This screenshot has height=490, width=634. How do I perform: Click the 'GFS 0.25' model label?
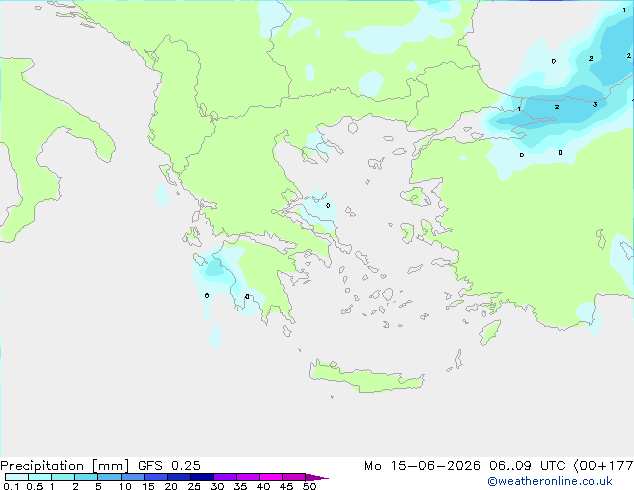click(x=169, y=466)
